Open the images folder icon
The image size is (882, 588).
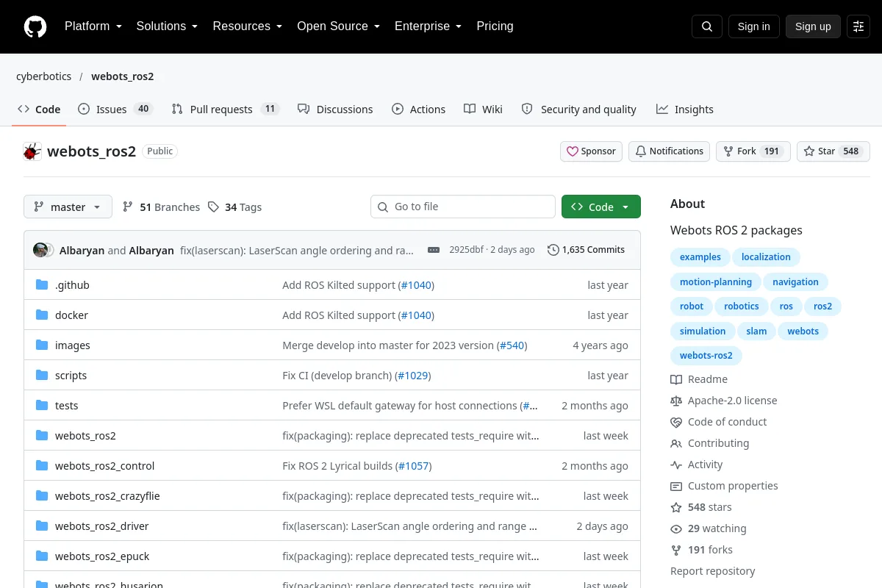[x=42, y=345]
